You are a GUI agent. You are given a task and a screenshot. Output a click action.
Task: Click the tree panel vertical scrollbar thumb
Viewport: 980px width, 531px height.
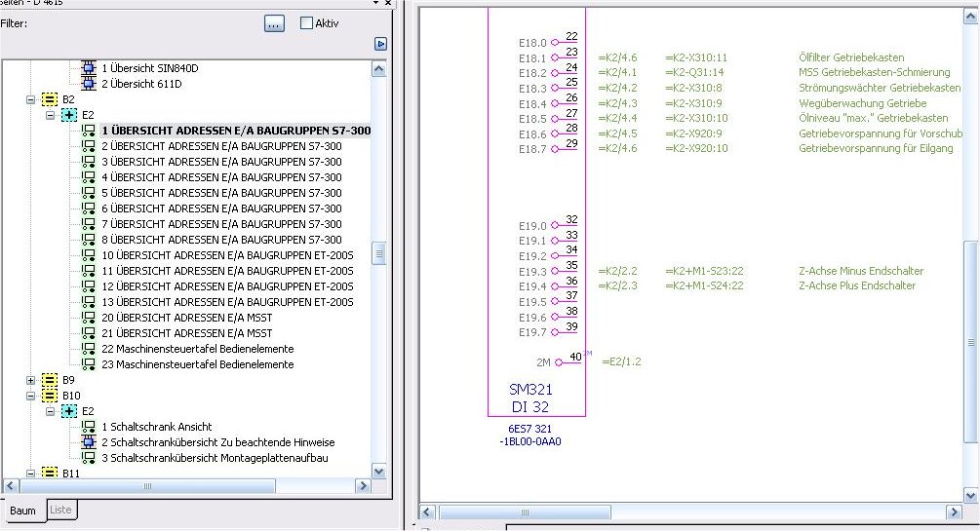pyautogui.click(x=378, y=253)
